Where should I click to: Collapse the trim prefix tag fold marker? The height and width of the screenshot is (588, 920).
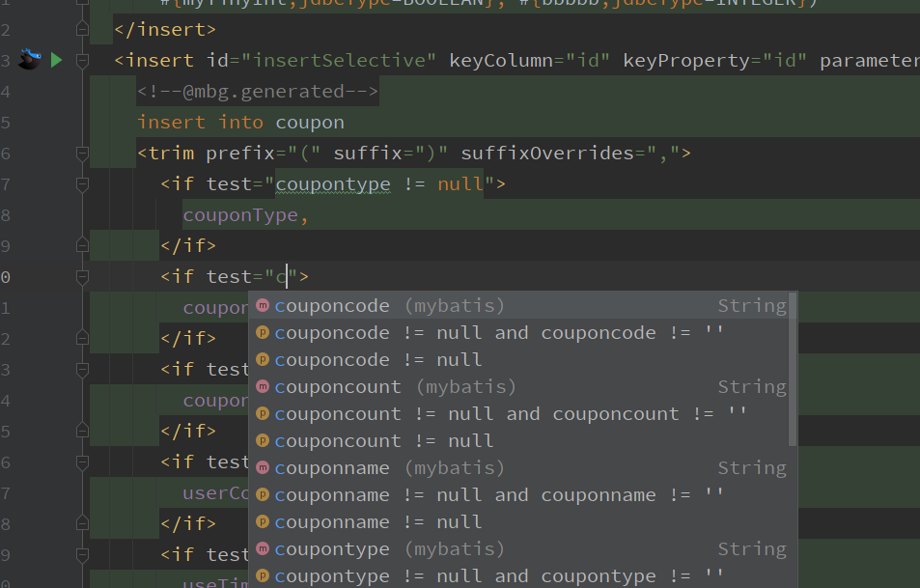81,154
